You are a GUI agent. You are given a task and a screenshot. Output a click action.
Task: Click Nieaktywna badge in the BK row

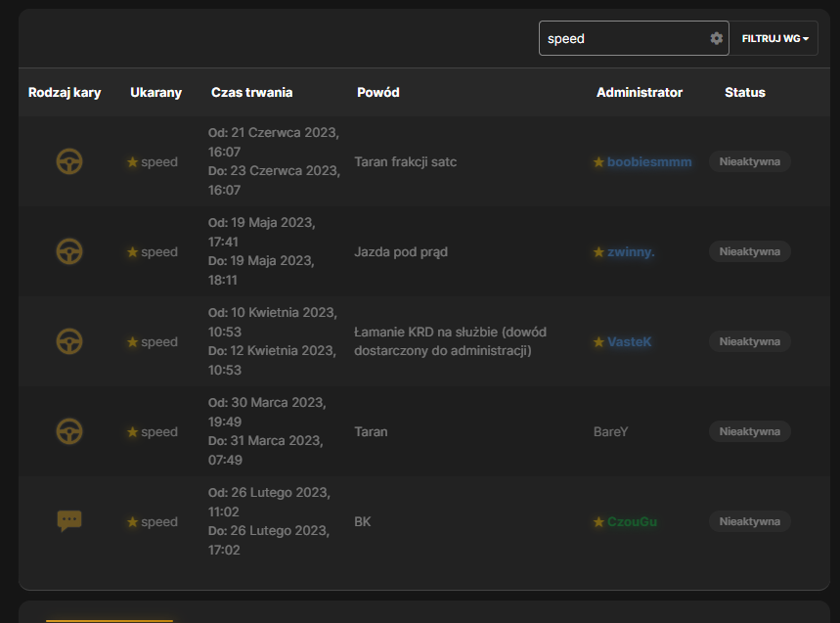749,521
